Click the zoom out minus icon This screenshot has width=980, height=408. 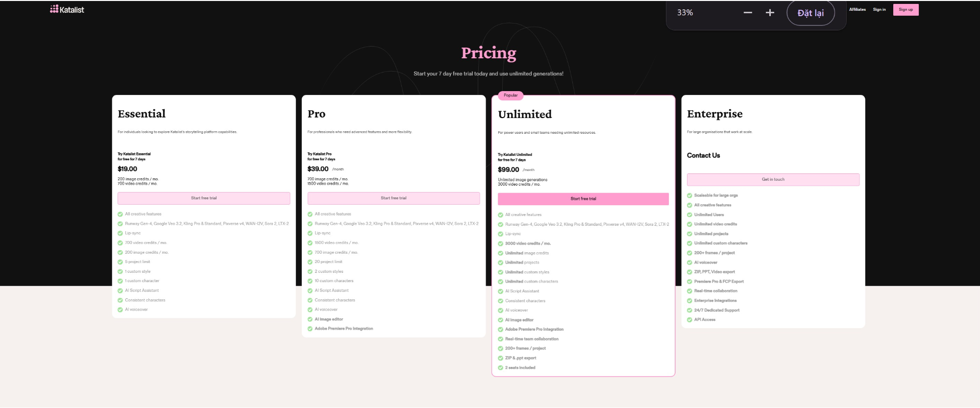[747, 12]
